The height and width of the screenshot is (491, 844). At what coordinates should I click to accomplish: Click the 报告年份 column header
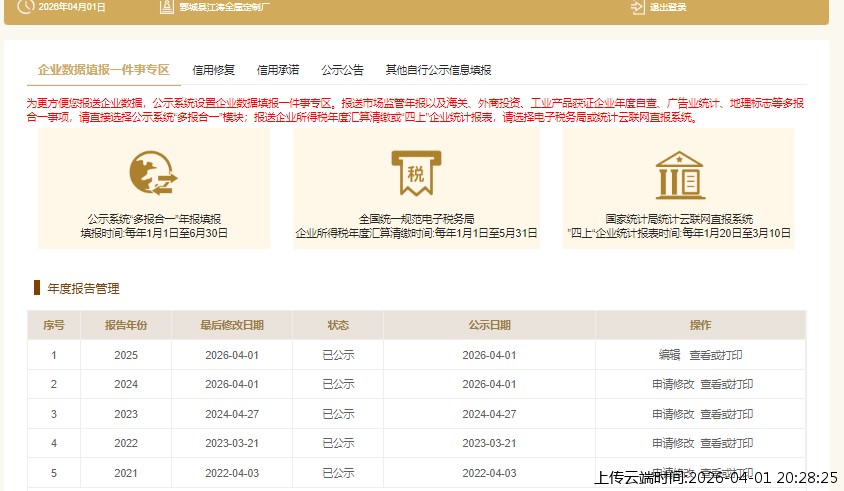pos(126,325)
